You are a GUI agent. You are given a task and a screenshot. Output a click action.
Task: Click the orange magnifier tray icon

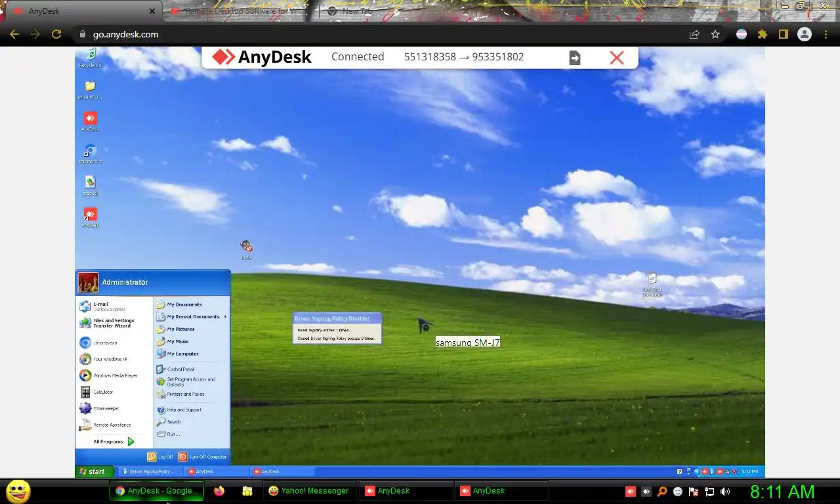(x=662, y=491)
